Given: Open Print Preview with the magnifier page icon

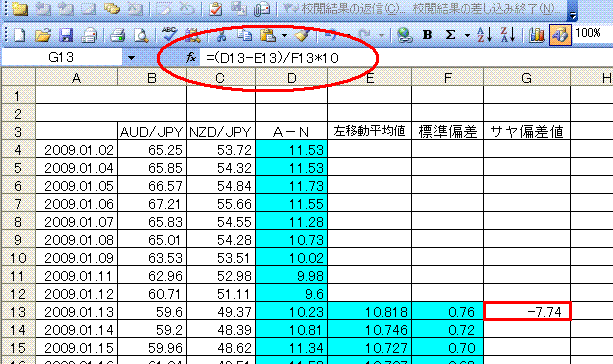Looking at the screenshot, I should pyautogui.click(x=141, y=36).
